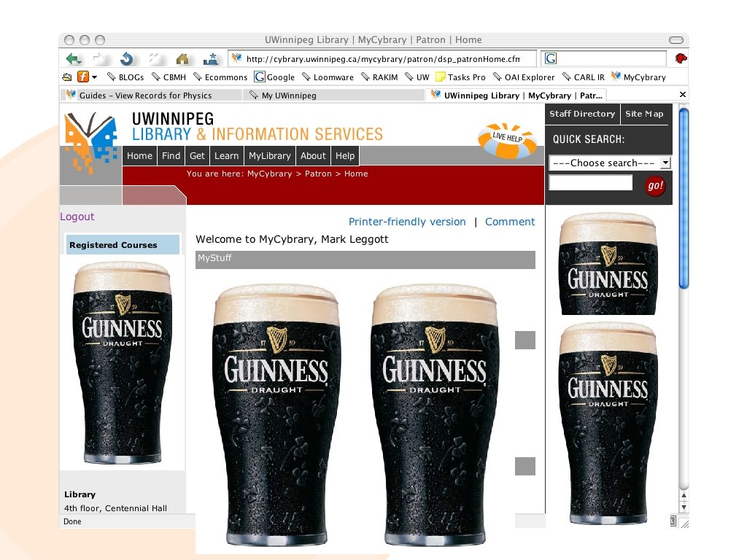747x560 pixels.
Task: Open the About menu item
Action: [x=313, y=156]
